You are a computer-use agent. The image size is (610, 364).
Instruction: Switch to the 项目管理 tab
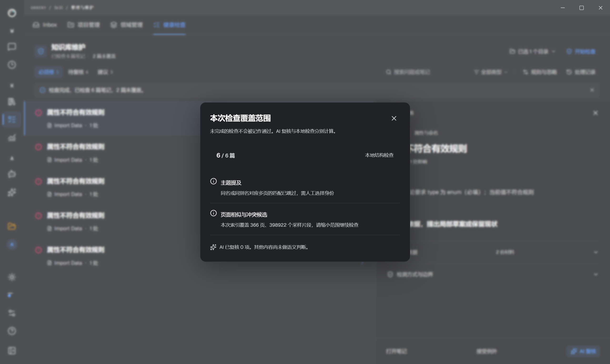[x=84, y=25]
